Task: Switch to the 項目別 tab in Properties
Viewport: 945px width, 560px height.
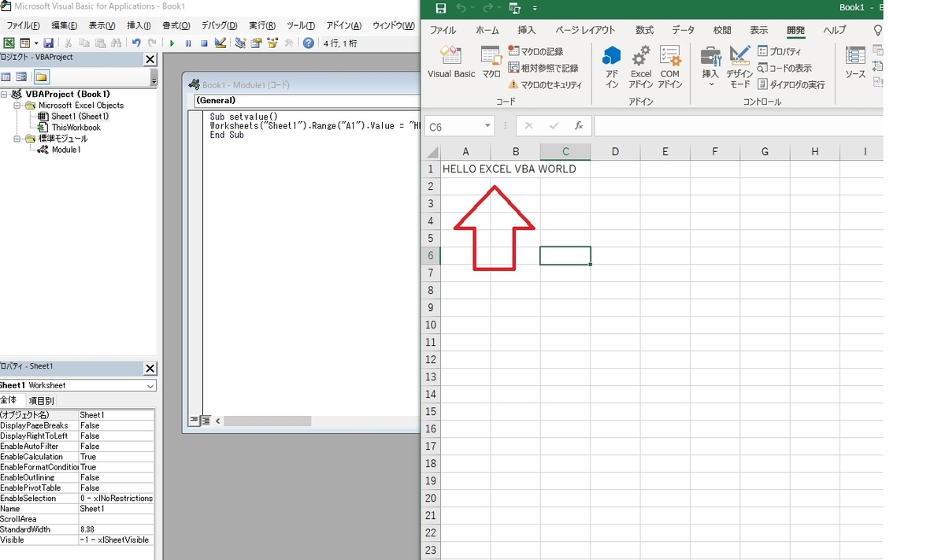Action: pyautogui.click(x=41, y=400)
